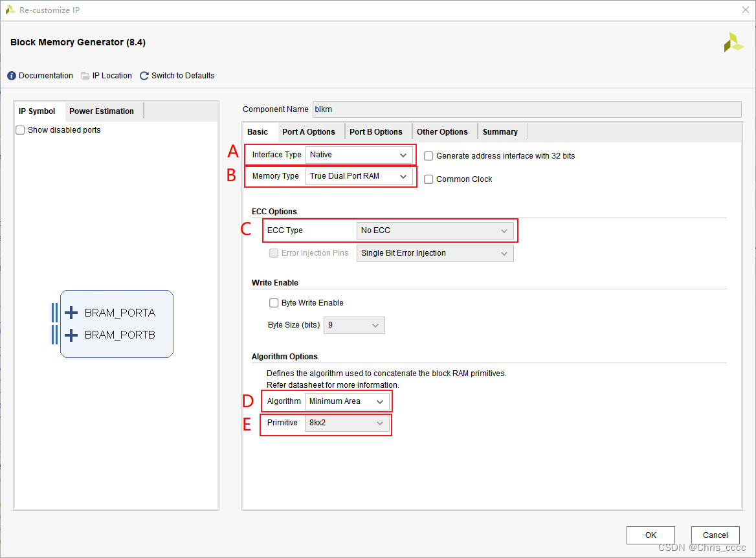Switch to the Summary tab

500,132
